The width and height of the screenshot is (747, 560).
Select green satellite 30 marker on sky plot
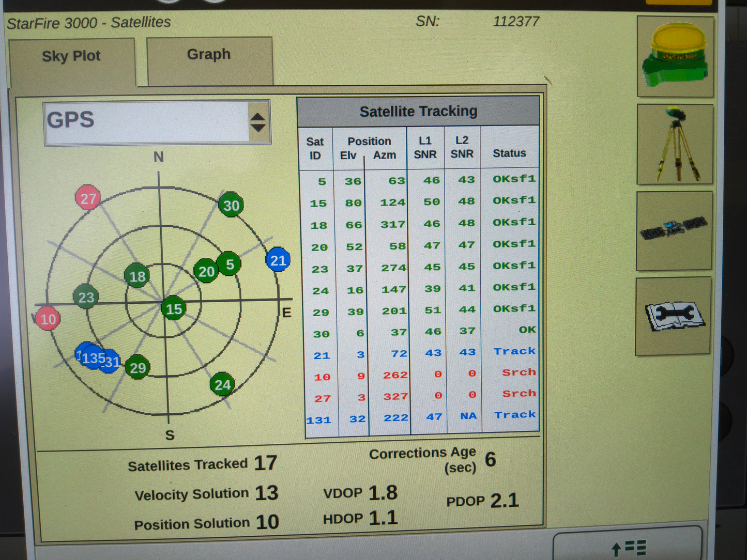point(231,205)
